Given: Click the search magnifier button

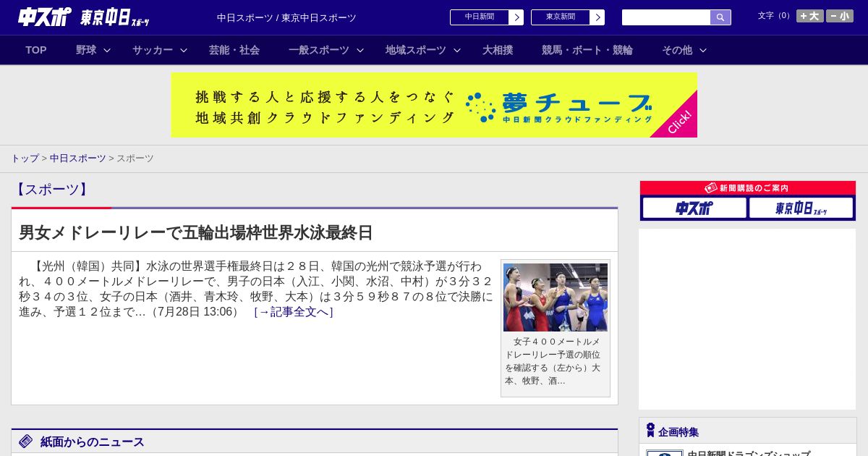Looking at the screenshot, I should (720, 17).
